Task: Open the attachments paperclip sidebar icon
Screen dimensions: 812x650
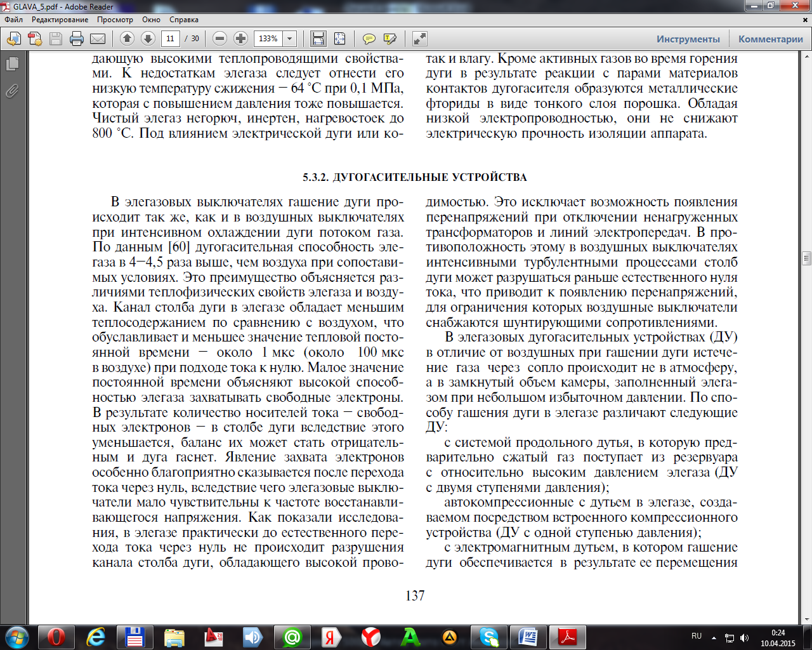Action: point(12,91)
